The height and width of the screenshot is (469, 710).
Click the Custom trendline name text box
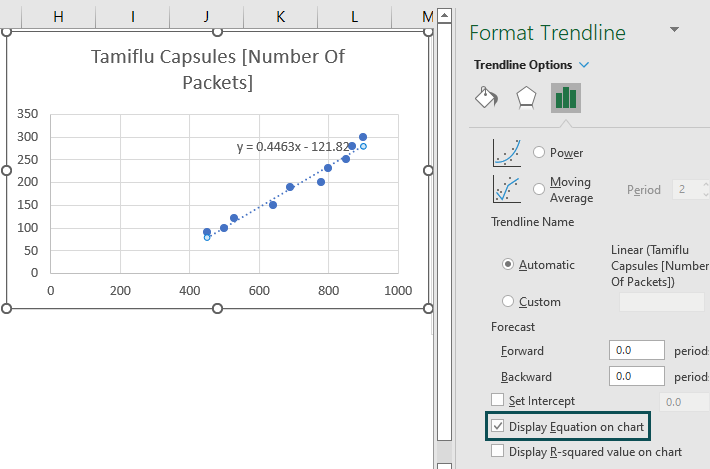pos(662,302)
